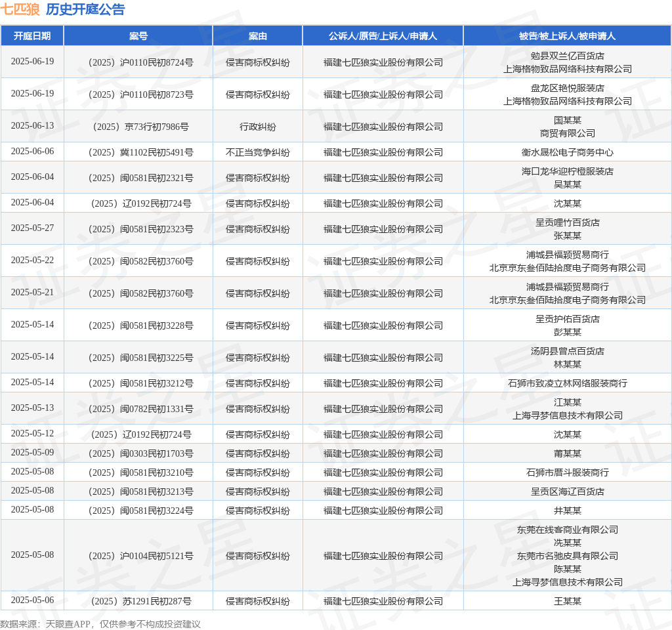The height and width of the screenshot is (630, 672).
Task: Click defendant 洗某某
Action: click(568, 543)
